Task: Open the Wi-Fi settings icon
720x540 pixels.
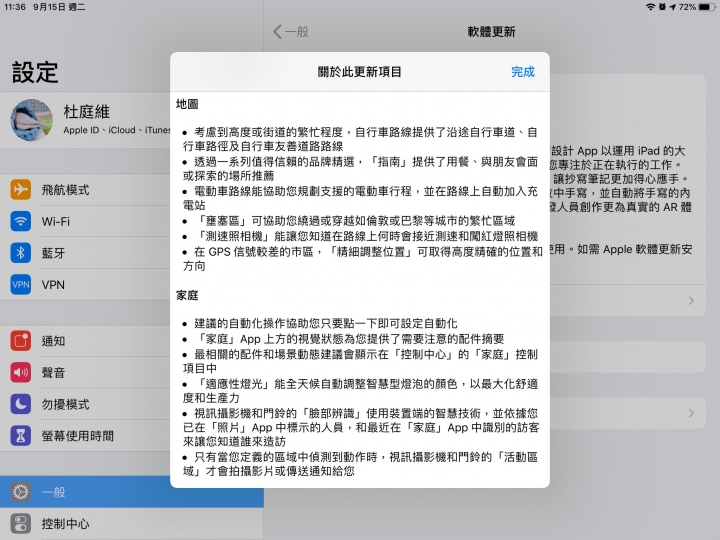Action: point(21,221)
